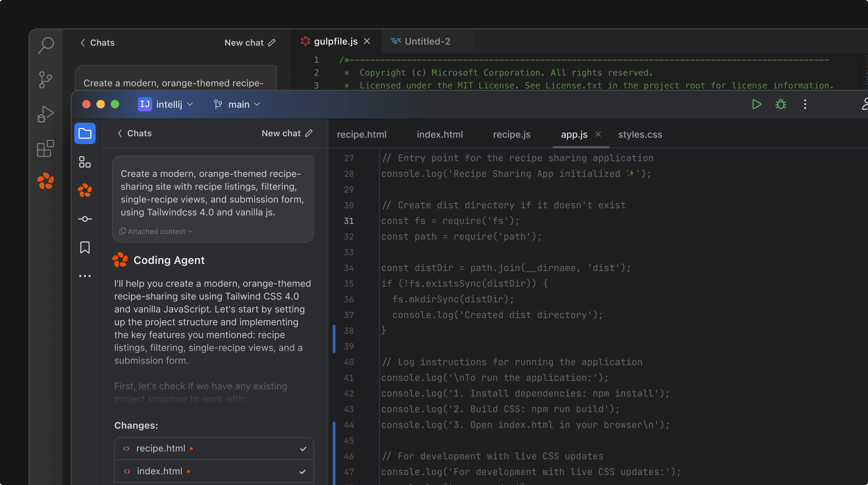Start debugging via the green bug icon

pyautogui.click(x=780, y=104)
